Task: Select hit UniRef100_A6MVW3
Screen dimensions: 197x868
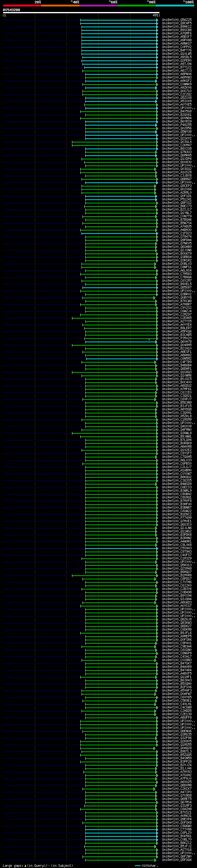Action: click(177, 78)
